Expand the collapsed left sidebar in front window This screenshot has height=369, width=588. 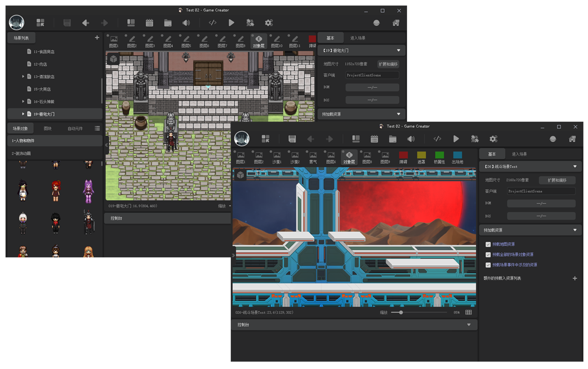[233, 255]
